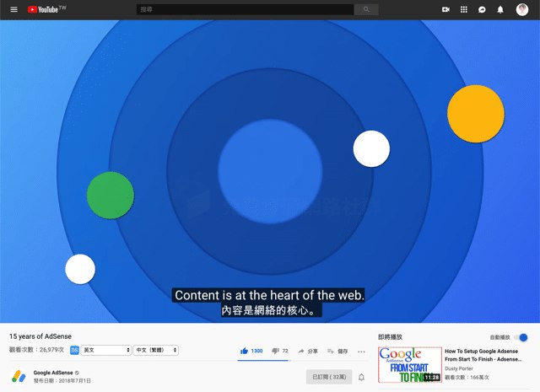The height and width of the screenshot is (392, 540).
Task: Click the 72 dislike count
Action: tap(285, 351)
